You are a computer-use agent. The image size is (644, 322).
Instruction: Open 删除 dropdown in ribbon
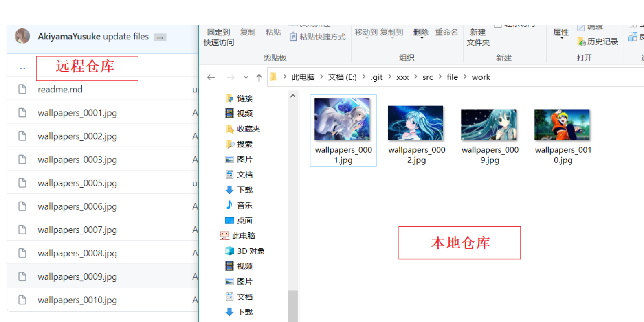click(421, 33)
